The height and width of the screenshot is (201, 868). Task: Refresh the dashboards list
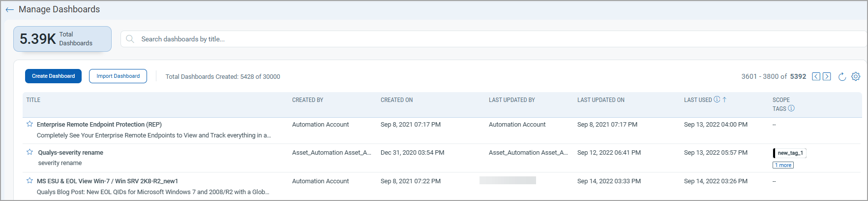pyautogui.click(x=842, y=76)
